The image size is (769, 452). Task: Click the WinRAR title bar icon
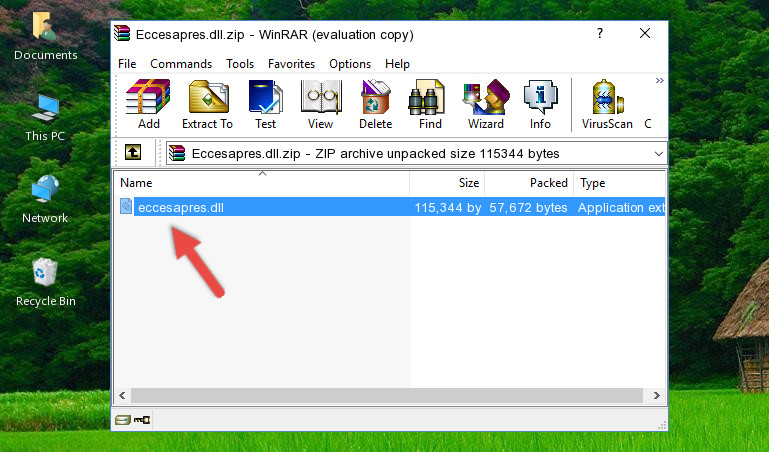122,33
